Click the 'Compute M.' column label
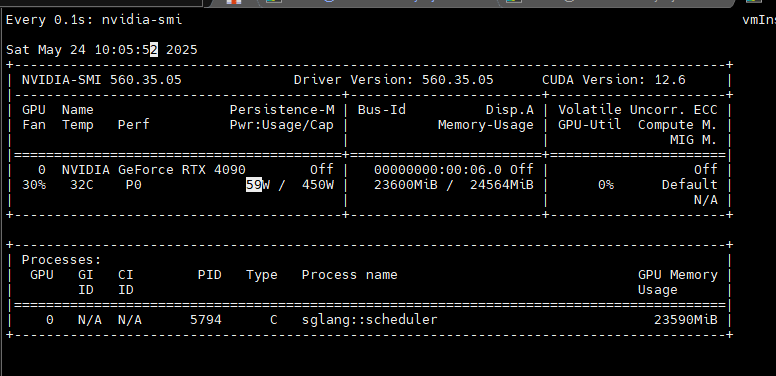The height and width of the screenshot is (376, 776). pyautogui.click(x=678, y=125)
